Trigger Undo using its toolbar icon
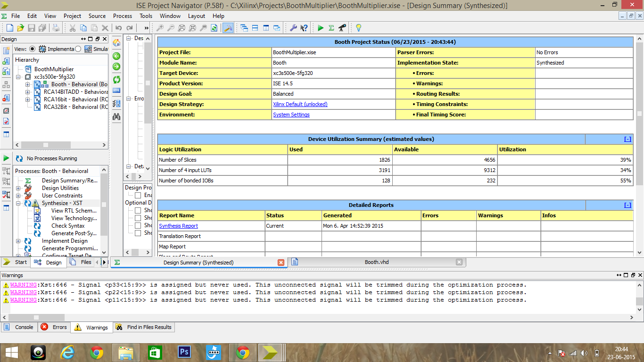 coord(118,28)
